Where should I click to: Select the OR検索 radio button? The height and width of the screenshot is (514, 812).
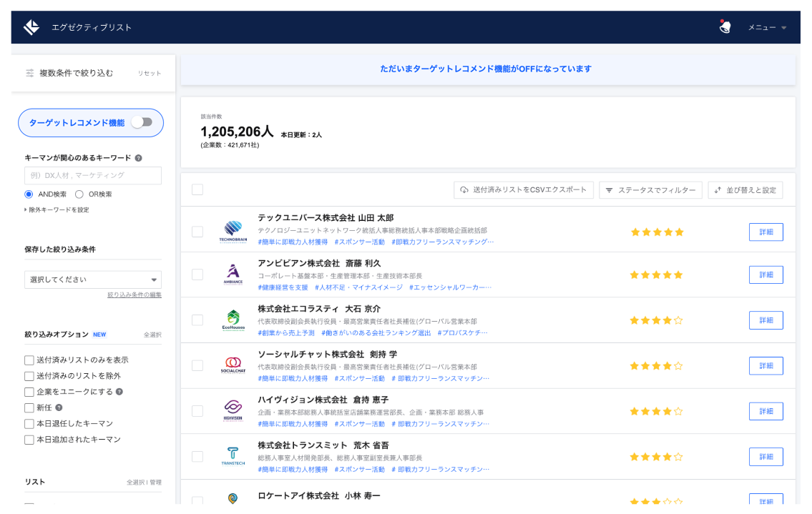[x=79, y=194]
